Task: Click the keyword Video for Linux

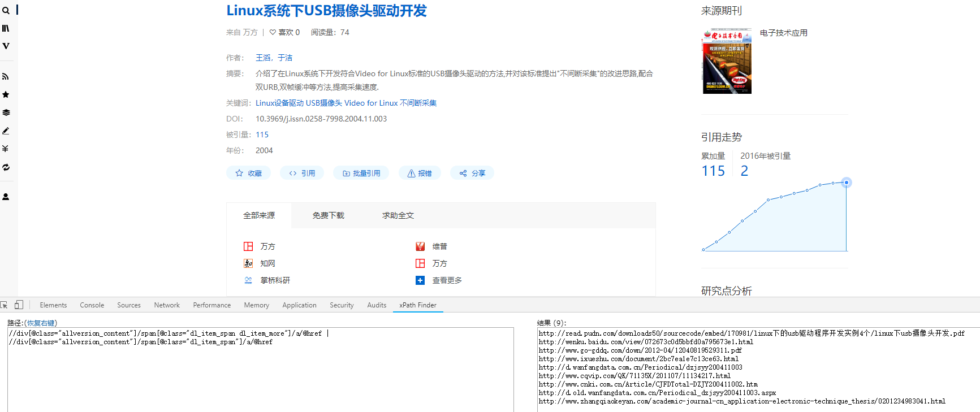Action: pos(371,103)
